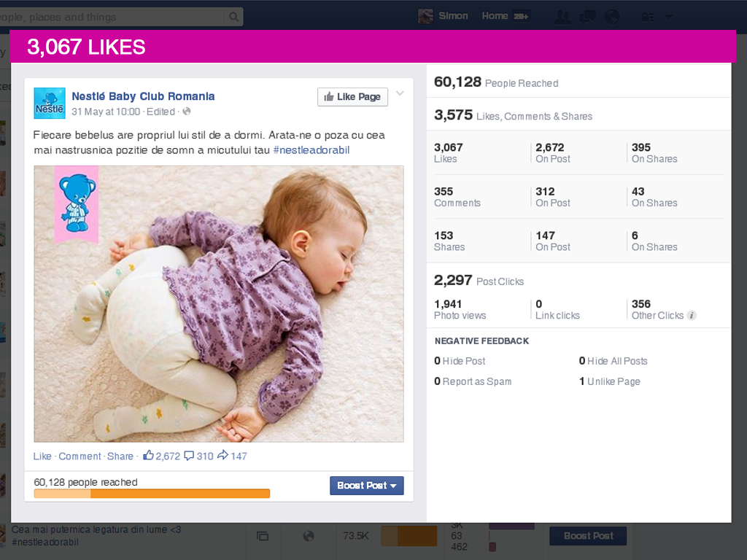Click the Share link under the photo
Screen dimensions: 747x560
pos(120,456)
